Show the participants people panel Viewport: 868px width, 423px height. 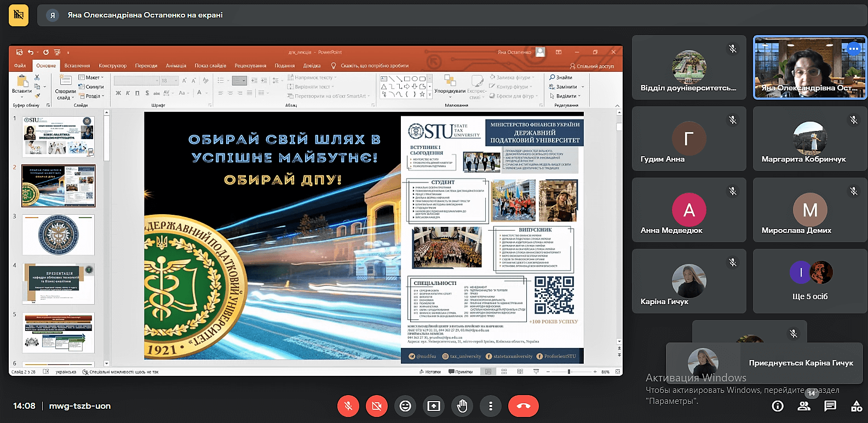(804, 406)
